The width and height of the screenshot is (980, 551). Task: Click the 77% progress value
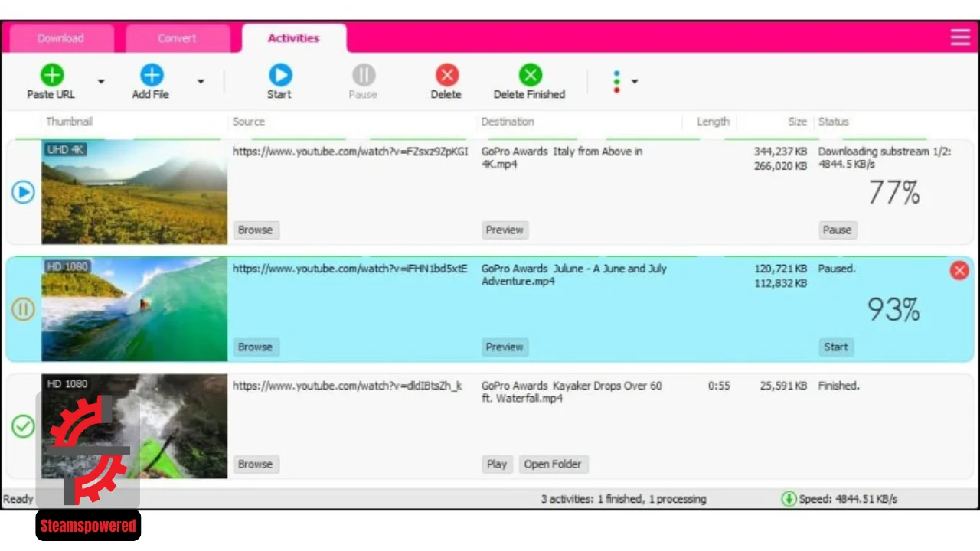pyautogui.click(x=894, y=193)
